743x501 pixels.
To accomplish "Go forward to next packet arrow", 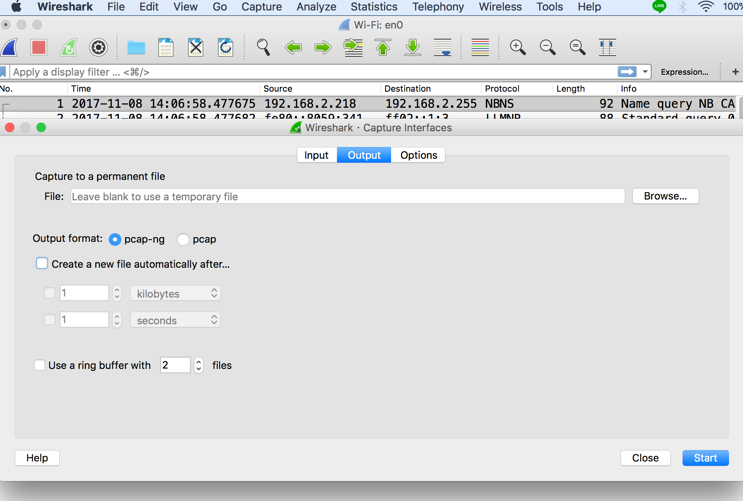I will tap(323, 47).
